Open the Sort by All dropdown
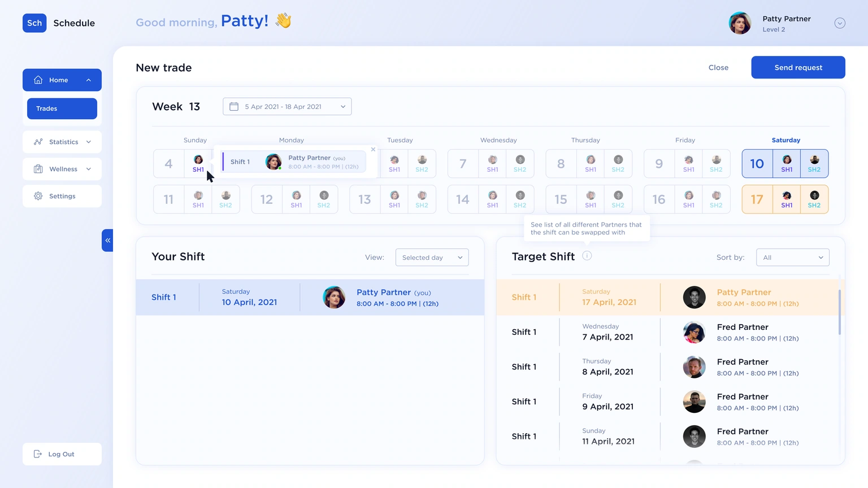Image resolution: width=868 pixels, height=488 pixels. pyautogui.click(x=793, y=258)
